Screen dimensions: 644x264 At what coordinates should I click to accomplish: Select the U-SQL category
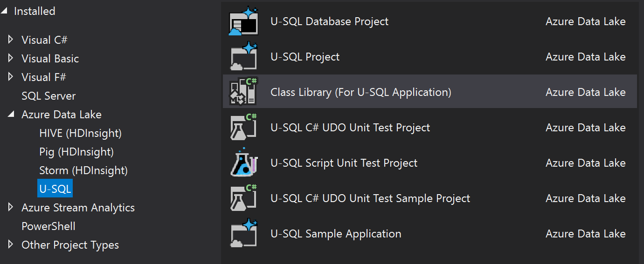[x=55, y=189]
